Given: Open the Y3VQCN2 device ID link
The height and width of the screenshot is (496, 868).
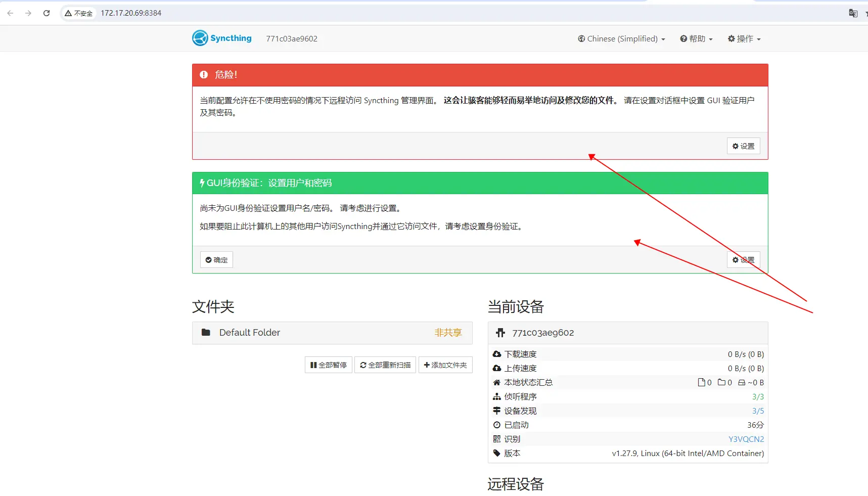Looking at the screenshot, I should pos(746,439).
